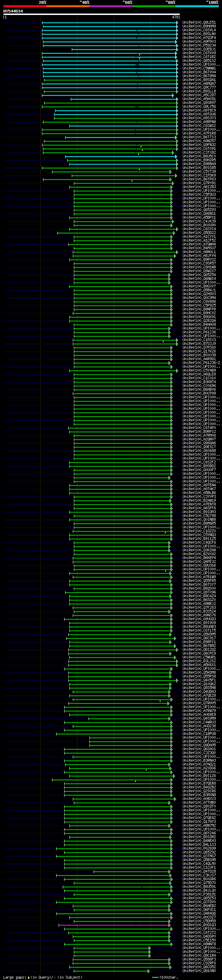This screenshot has width=222, height=980.
Task: Click UniRef100_C5Y4B9 label
Action: click(x=199, y=371)
